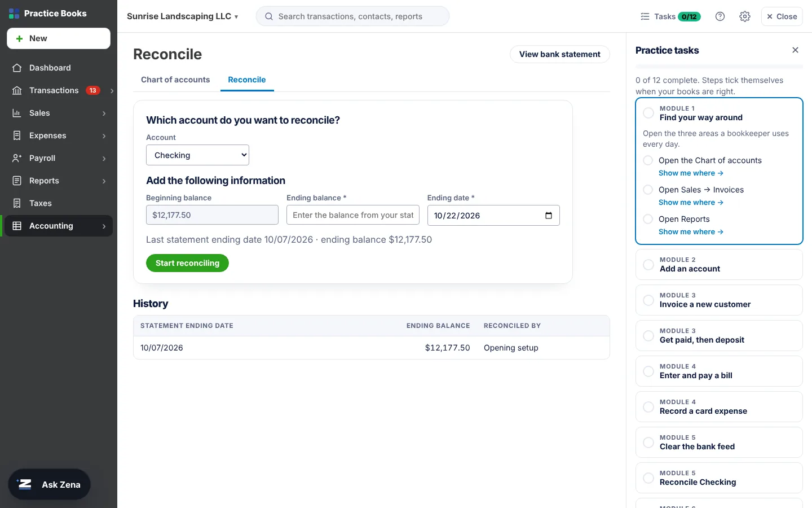Expand the Sales submenu chevron

[104, 113]
